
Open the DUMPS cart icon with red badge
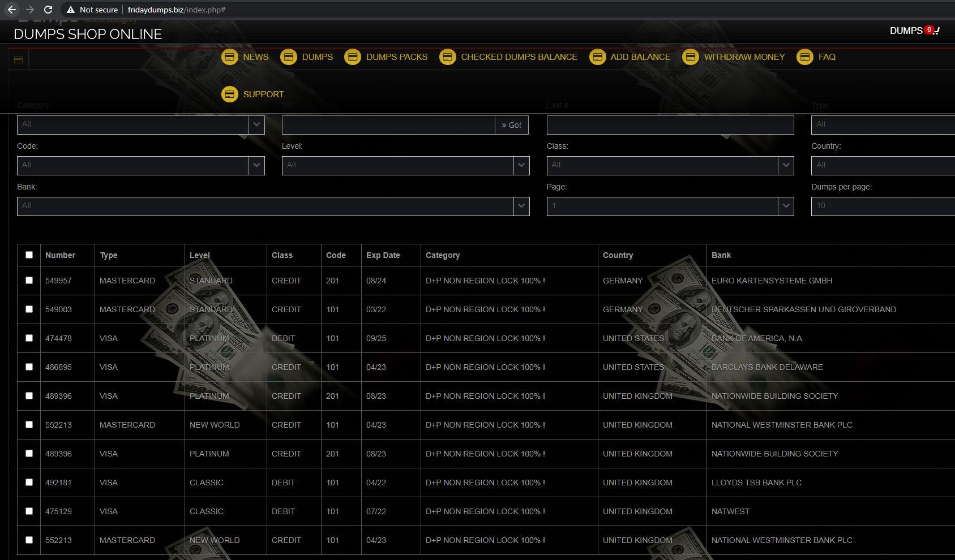914,31
